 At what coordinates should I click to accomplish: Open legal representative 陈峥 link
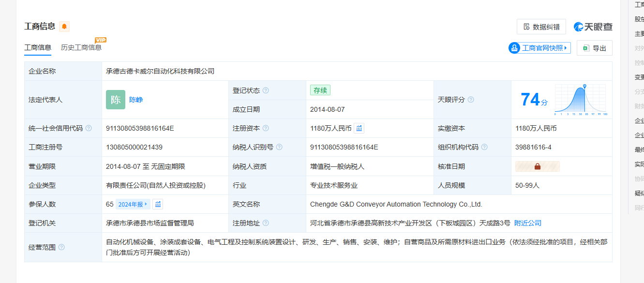click(x=136, y=100)
